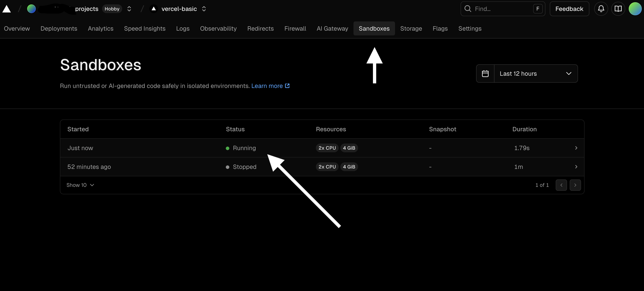Open the Running sandbox row details chevron
Image resolution: width=644 pixels, height=291 pixels.
pyautogui.click(x=576, y=148)
